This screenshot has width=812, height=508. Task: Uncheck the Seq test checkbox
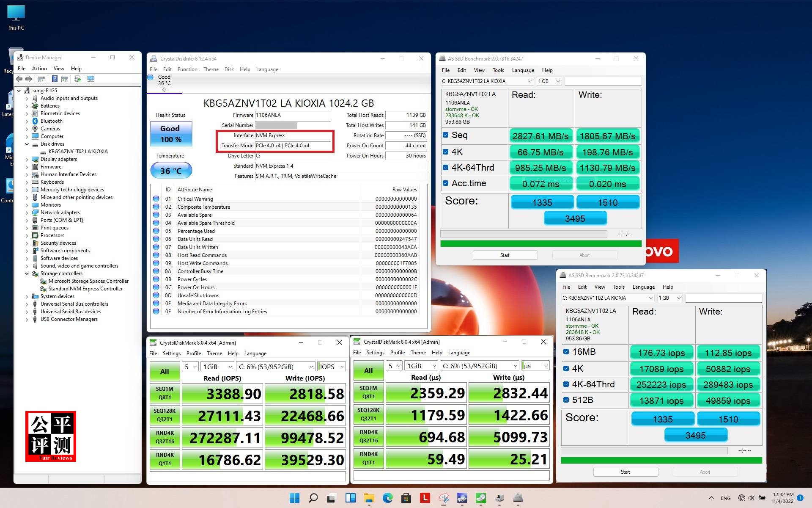(445, 135)
